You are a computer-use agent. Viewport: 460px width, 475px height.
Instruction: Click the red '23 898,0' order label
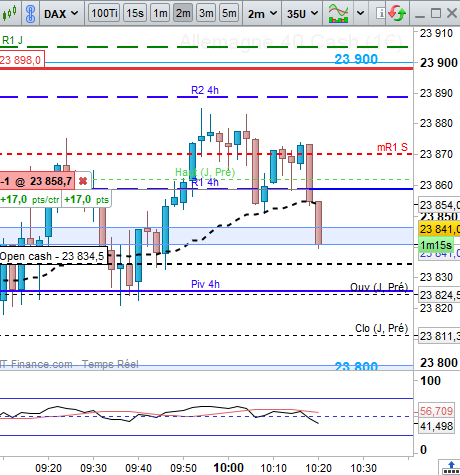(21, 60)
